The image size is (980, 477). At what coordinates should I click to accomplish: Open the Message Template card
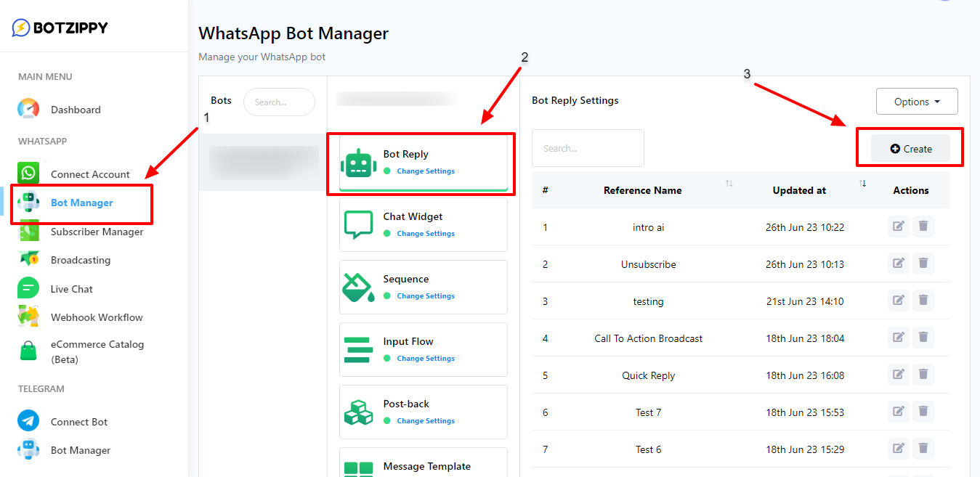tap(424, 462)
